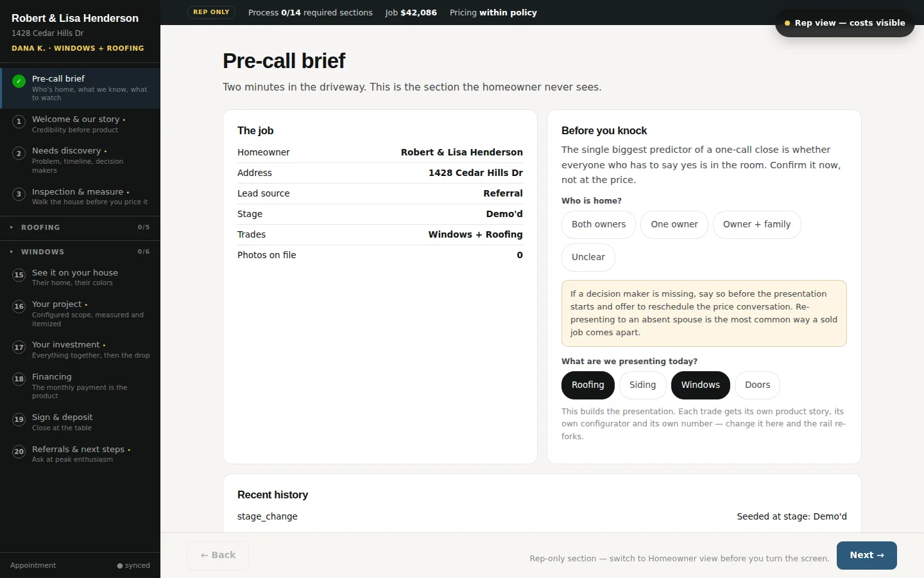Click the step 15 circle icon
Image resolution: width=924 pixels, height=578 pixels.
point(19,275)
